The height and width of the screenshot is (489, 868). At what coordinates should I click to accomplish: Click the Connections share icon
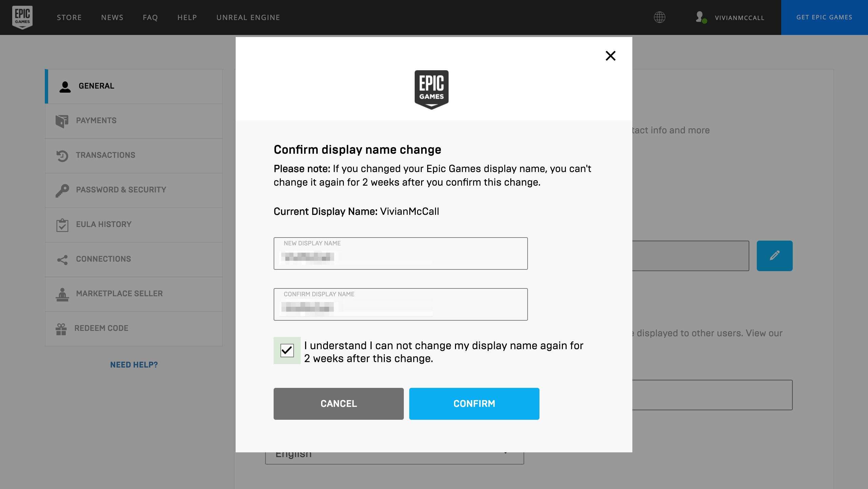pyautogui.click(x=62, y=259)
